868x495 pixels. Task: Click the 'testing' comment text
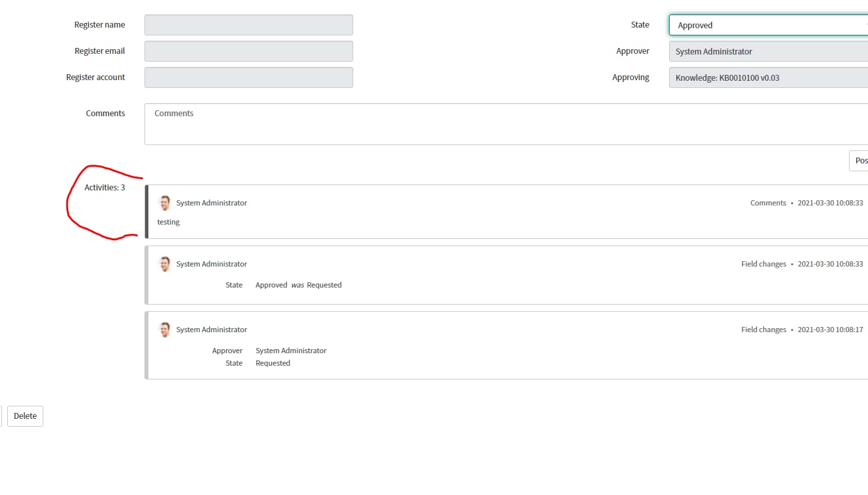click(x=168, y=222)
